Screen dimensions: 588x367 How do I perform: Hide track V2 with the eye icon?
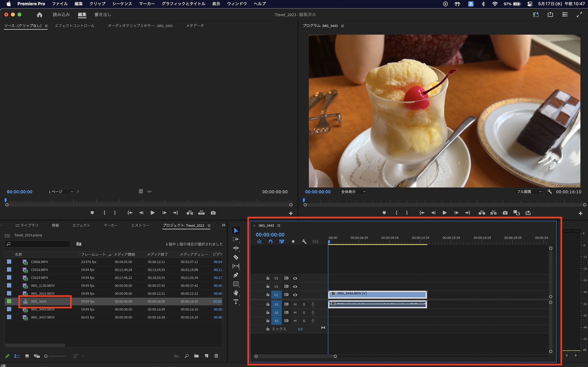[295, 286]
